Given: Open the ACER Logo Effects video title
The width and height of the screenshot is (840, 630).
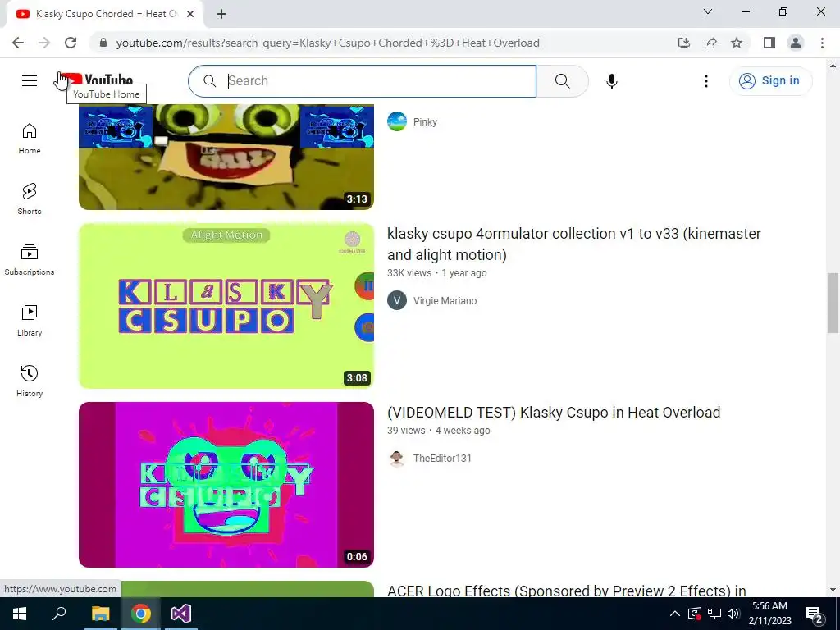Looking at the screenshot, I should pyautogui.click(x=567, y=590).
